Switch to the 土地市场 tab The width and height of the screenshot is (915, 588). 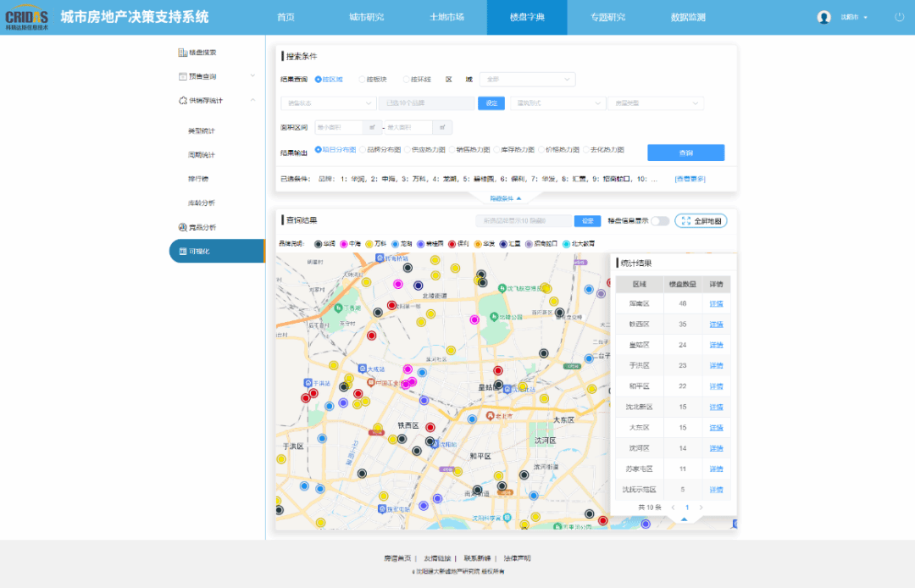[x=446, y=17]
